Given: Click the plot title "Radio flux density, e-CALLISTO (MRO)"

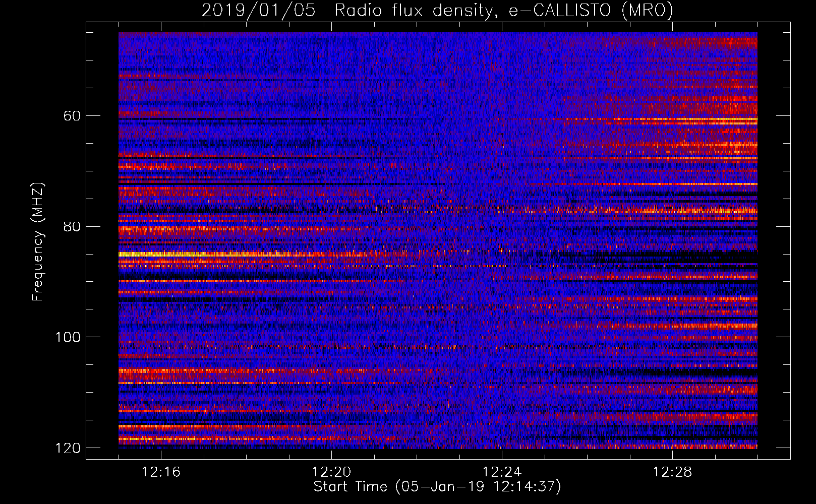Looking at the screenshot, I should [x=504, y=11].
